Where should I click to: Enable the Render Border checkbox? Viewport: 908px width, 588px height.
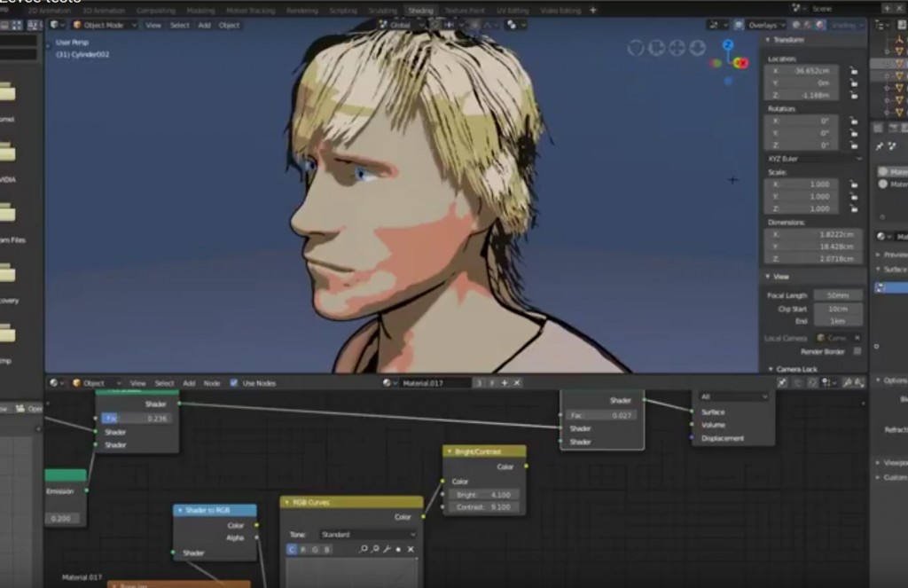(x=857, y=351)
